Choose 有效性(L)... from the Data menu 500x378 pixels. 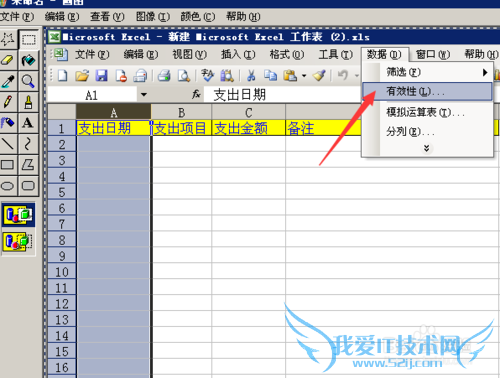click(427, 91)
